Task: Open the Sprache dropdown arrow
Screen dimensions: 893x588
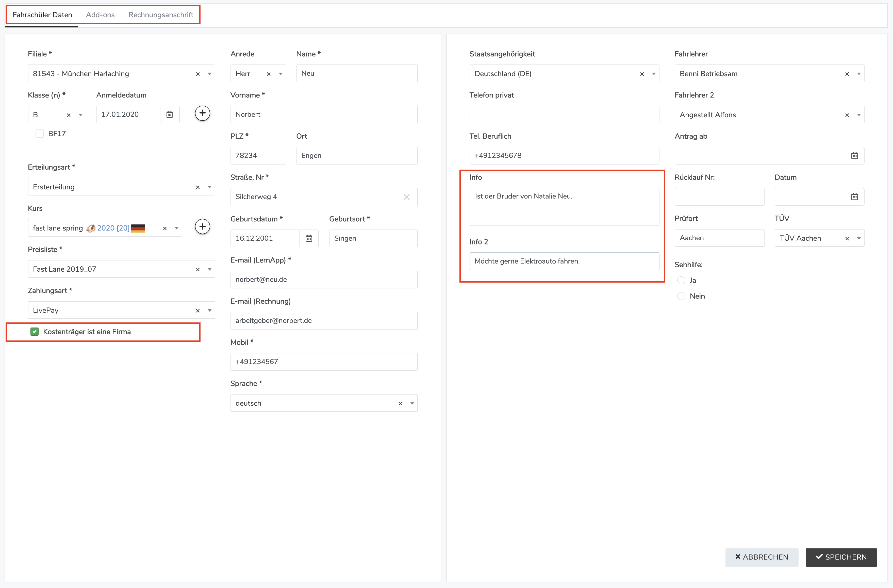Action: [412, 403]
